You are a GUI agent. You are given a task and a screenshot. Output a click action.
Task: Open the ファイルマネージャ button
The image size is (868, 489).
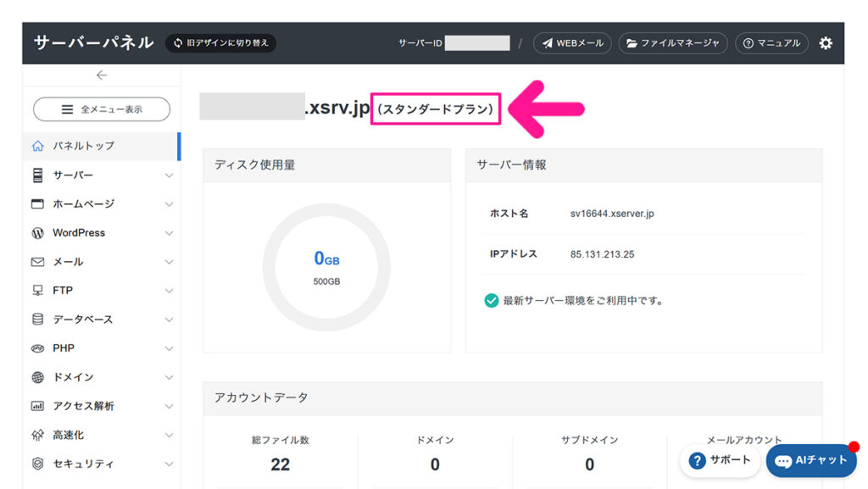point(673,43)
